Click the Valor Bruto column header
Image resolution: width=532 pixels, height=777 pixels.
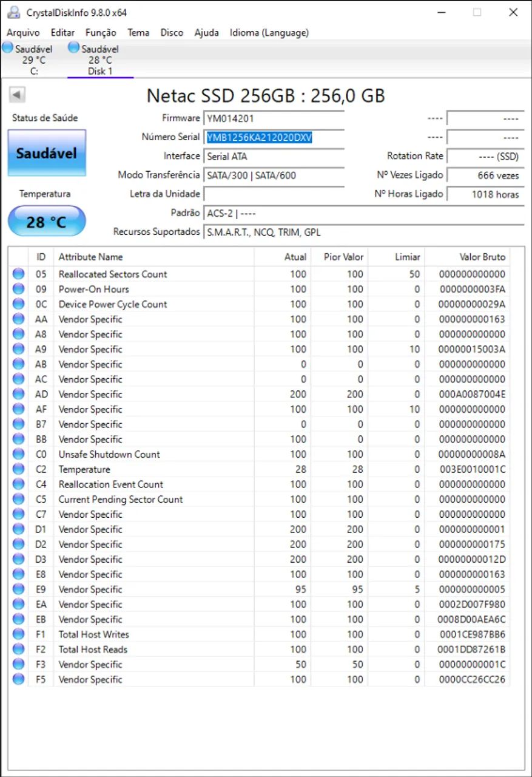[467, 257]
